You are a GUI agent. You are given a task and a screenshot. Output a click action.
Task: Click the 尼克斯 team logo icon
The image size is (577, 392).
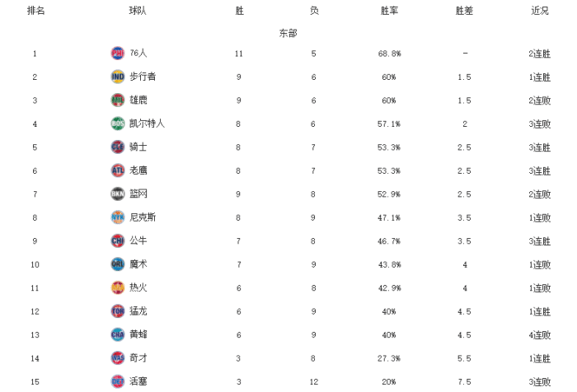pos(117,217)
